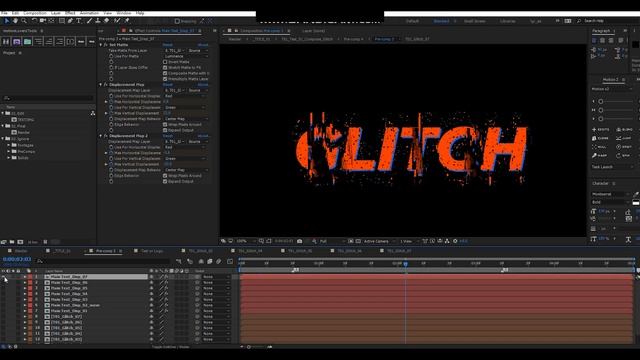Image resolution: width=640 pixels, height=360 pixels.
Task: Collapse the Displacement Map 2 effect
Action: click(101, 136)
